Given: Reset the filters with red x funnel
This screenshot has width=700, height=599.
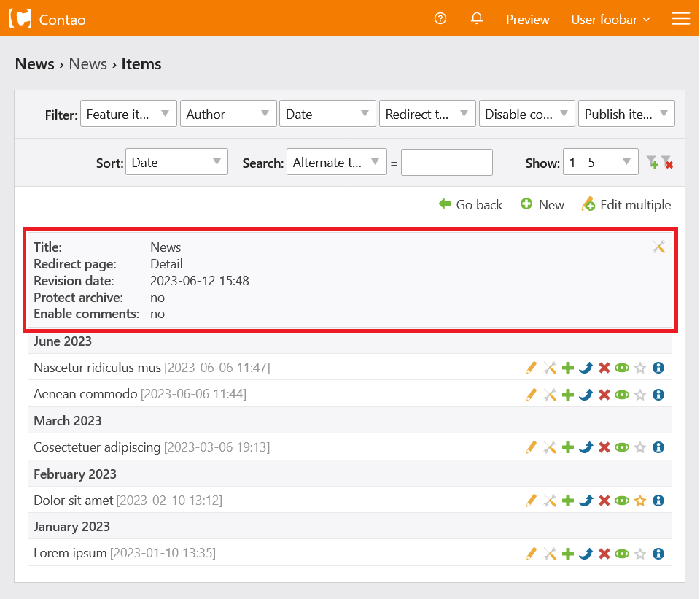Looking at the screenshot, I should 667,162.
